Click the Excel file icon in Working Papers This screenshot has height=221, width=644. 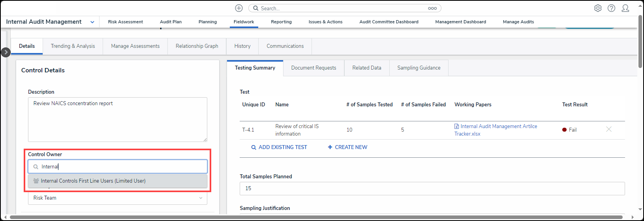click(x=457, y=127)
